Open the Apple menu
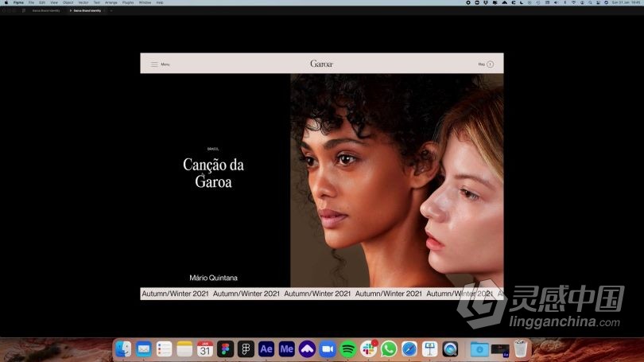Viewport: 644px width, 362px height. (x=6, y=2)
